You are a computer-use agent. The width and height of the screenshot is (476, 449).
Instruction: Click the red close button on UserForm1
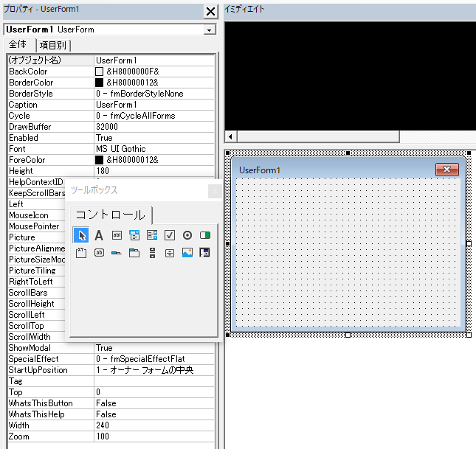(447, 170)
